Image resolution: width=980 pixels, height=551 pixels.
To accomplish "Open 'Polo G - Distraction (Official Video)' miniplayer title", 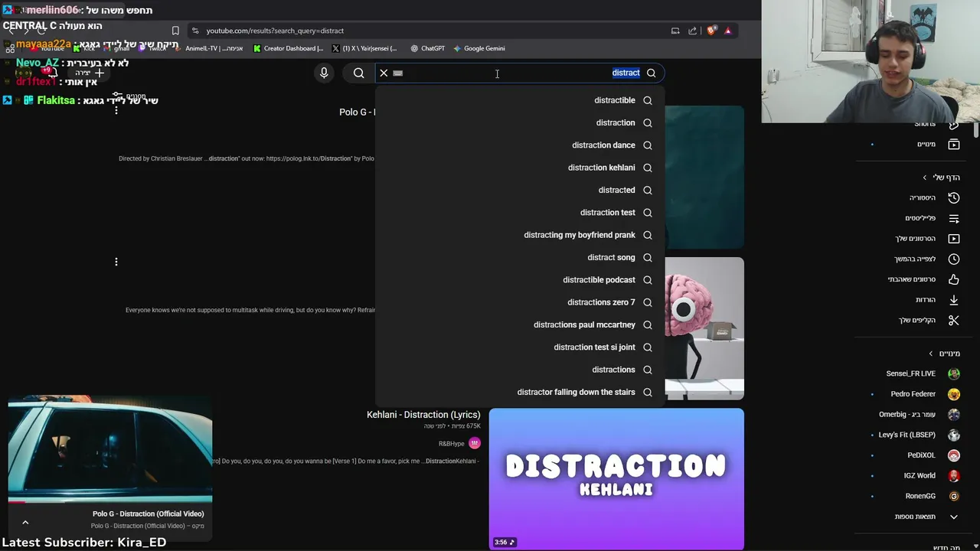I will click(148, 514).
